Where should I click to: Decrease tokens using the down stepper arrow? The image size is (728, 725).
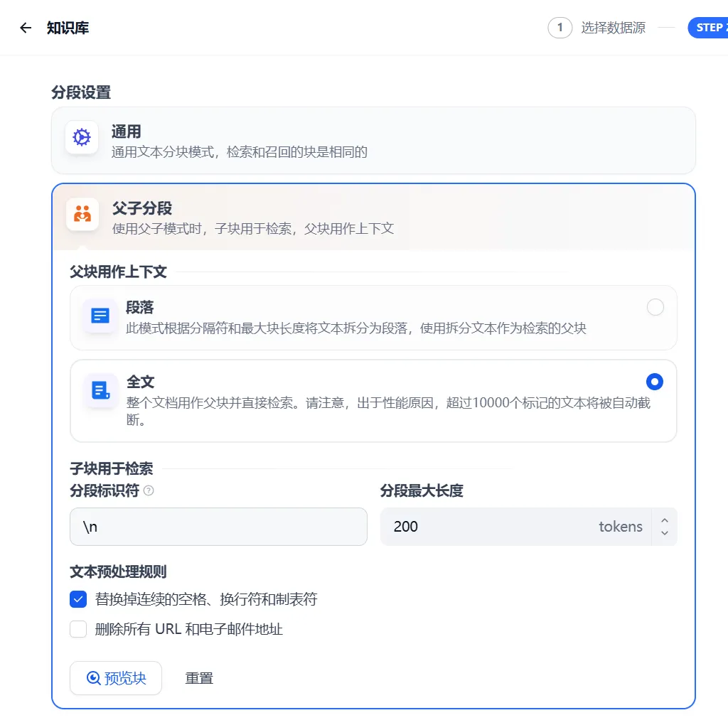coord(664,532)
